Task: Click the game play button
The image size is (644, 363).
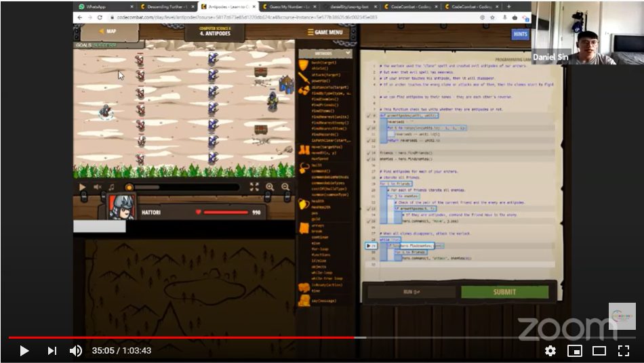Action: [x=82, y=187]
